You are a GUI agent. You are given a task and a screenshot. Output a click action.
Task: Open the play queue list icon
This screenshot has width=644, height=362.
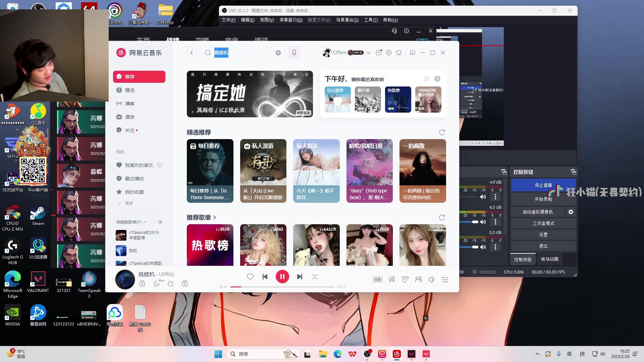[445, 280]
